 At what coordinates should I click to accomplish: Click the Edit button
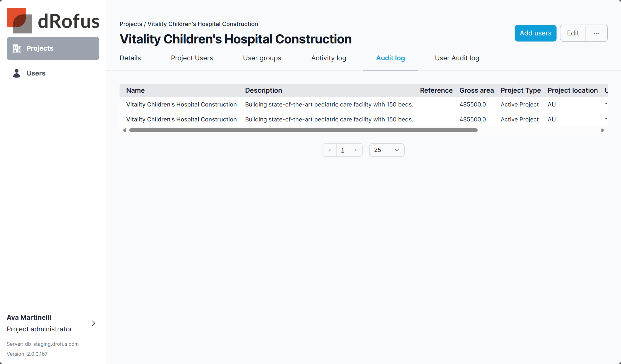(x=573, y=33)
